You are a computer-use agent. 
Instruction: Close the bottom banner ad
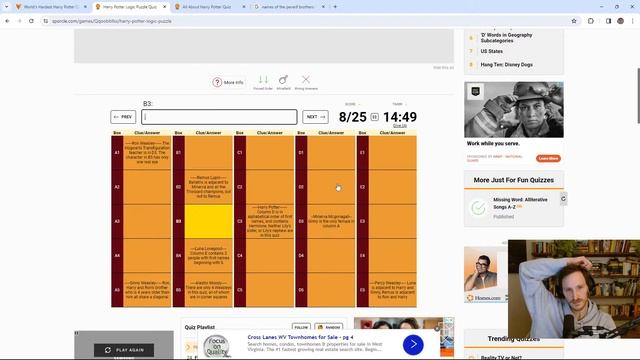(x=437, y=329)
